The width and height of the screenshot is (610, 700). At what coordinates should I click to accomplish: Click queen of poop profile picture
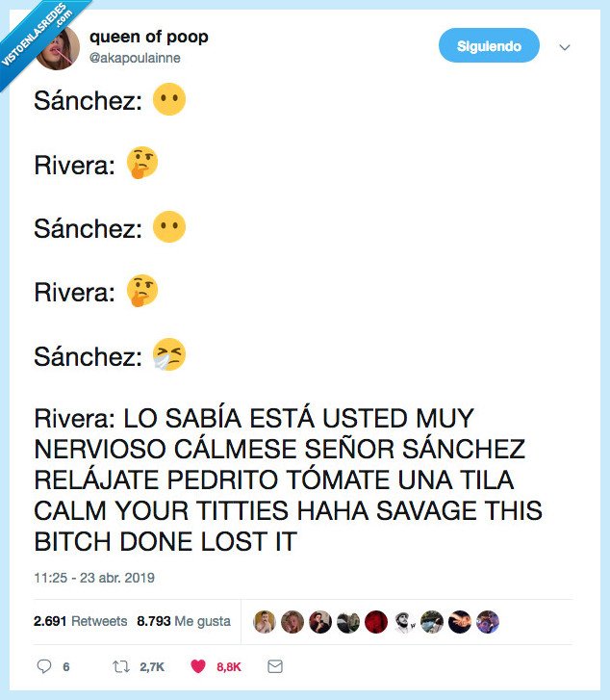pos(60,47)
